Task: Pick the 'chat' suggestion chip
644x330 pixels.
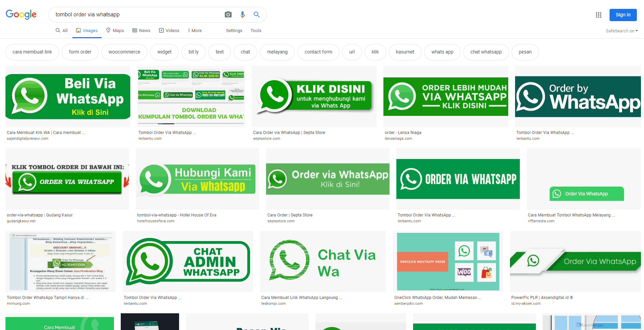Action: [245, 52]
